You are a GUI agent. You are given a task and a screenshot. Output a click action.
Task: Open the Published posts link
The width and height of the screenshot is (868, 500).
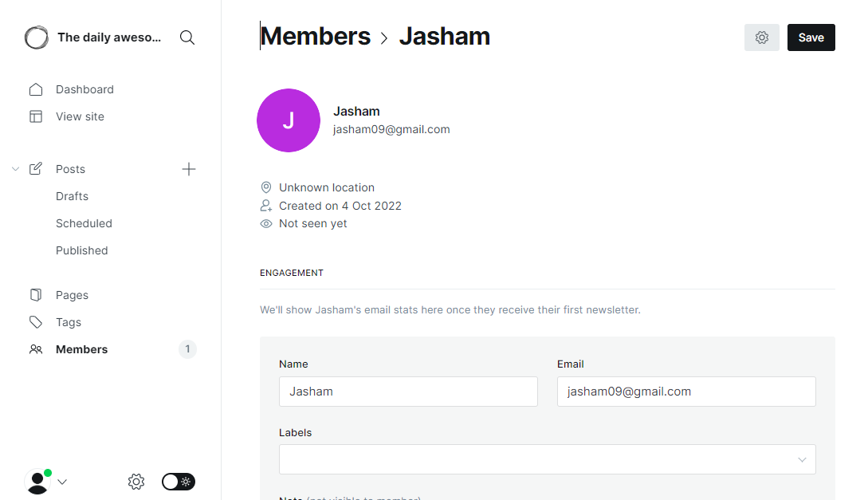[81, 250]
